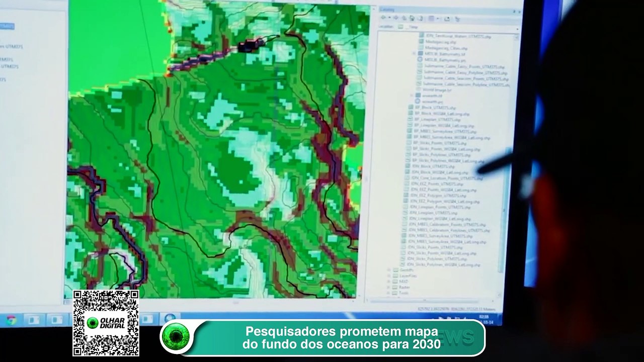Expand the Tools folder

click(388, 293)
